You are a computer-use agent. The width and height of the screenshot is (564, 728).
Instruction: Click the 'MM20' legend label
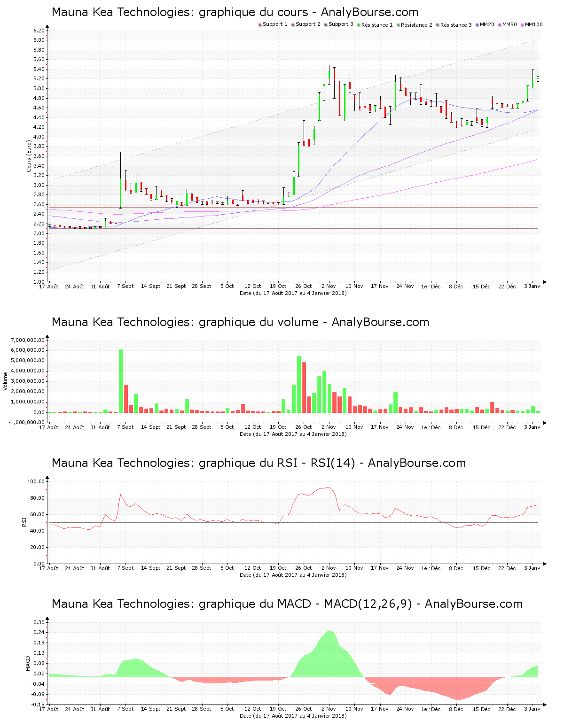pos(487,24)
